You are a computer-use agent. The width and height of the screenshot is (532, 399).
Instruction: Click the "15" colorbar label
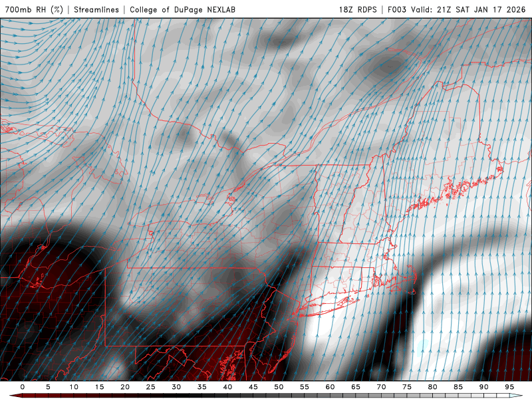(x=99, y=387)
